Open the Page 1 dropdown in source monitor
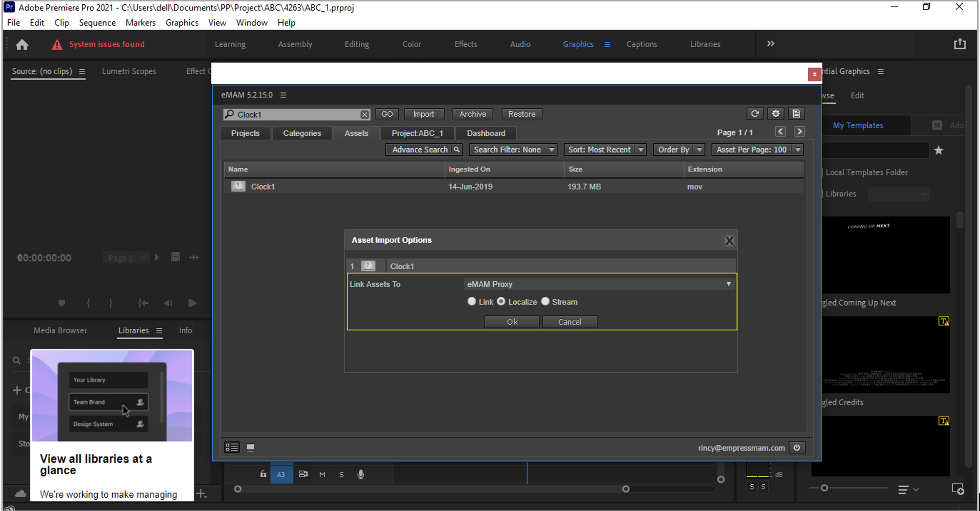This screenshot has width=980, height=511. pyautogui.click(x=126, y=258)
